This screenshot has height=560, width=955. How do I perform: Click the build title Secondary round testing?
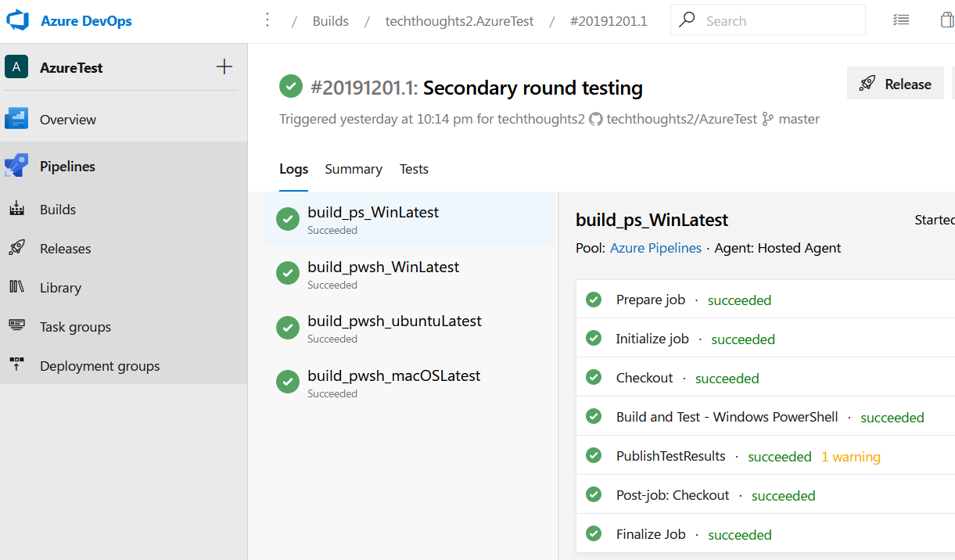pyautogui.click(x=533, y=88)
